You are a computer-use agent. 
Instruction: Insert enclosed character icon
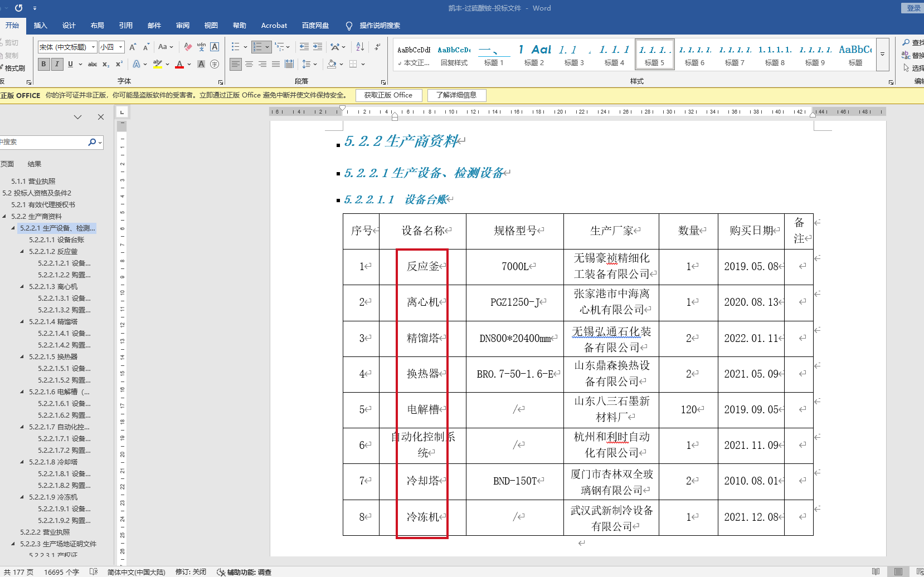coord(215,64)
